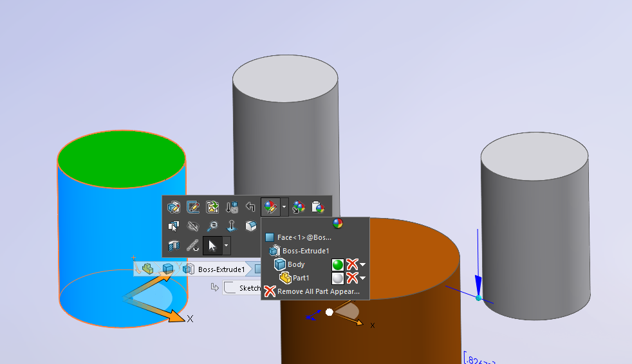
Task: Expand the Body appearance removal dropdown arrow
Action: click(x=363, y=264)
